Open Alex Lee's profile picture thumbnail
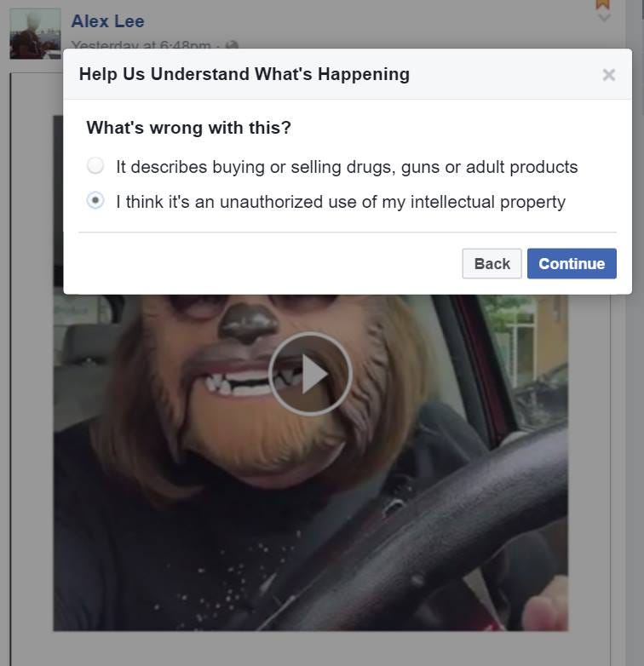 click(x=35, y=33)
